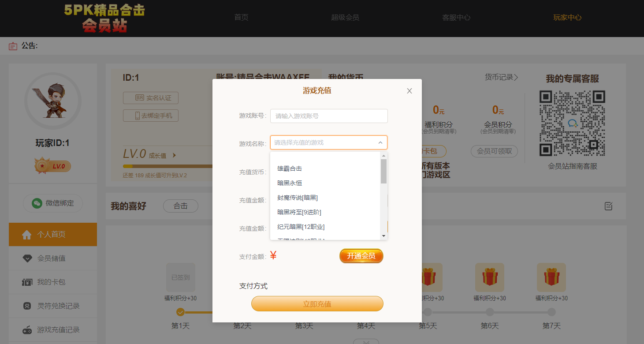Click the 游戏账号 input field
Viewport: 644px width, 344px height.
coord(329,116)
